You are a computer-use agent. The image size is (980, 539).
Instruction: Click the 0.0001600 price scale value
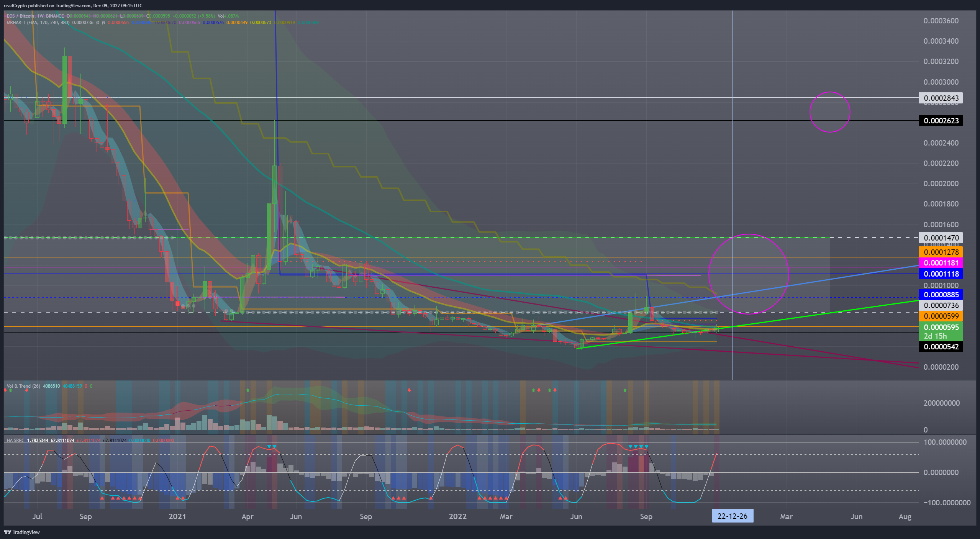coord(941,224)
